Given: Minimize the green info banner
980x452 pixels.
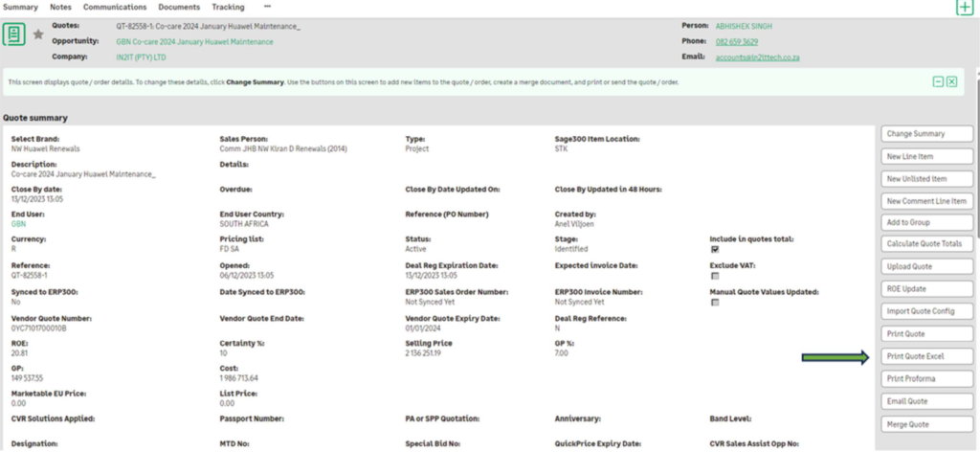Looking at the screenshot, I should [938, 82].
